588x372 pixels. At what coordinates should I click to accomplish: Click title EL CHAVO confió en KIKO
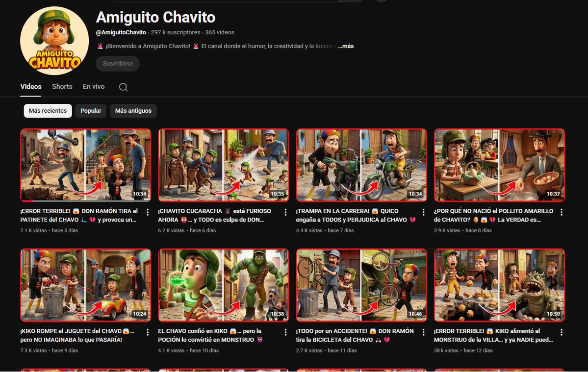(x=210, y=335)
